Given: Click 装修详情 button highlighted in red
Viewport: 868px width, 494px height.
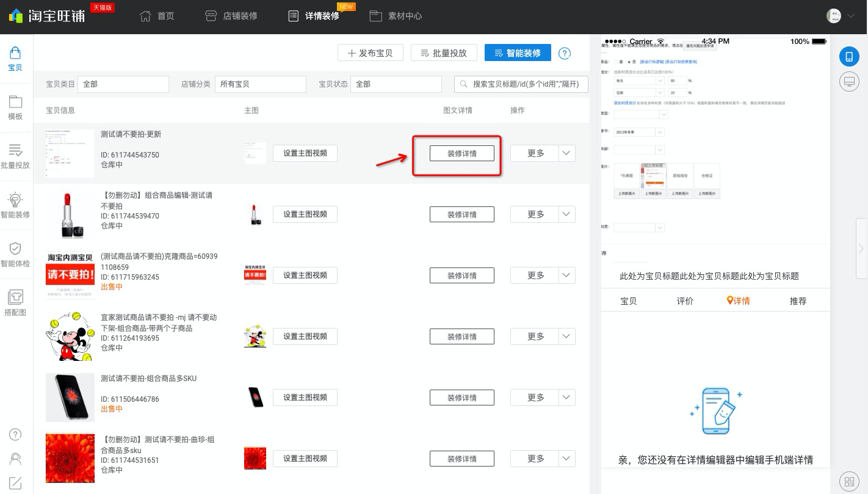Looking at the screenshot, I should (461, 153).
